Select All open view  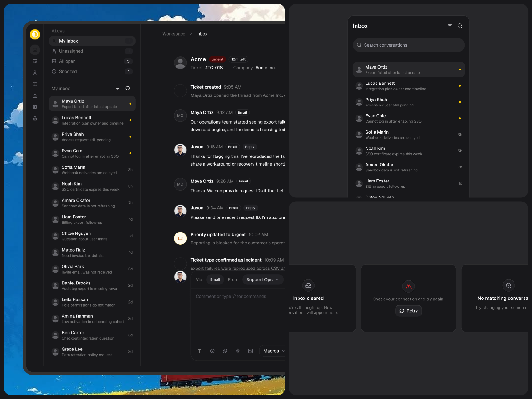pos(92,61)
